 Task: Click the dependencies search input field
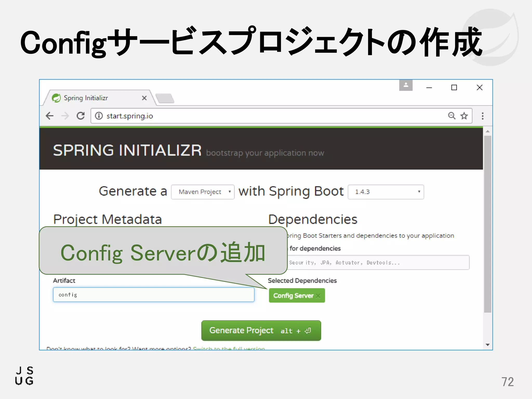point(378,262)
